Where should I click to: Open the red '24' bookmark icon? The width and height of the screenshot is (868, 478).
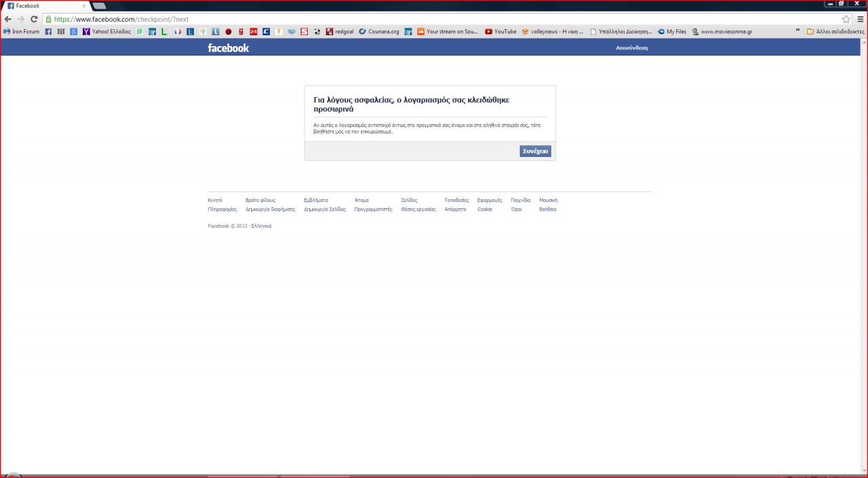click(254, 31)
